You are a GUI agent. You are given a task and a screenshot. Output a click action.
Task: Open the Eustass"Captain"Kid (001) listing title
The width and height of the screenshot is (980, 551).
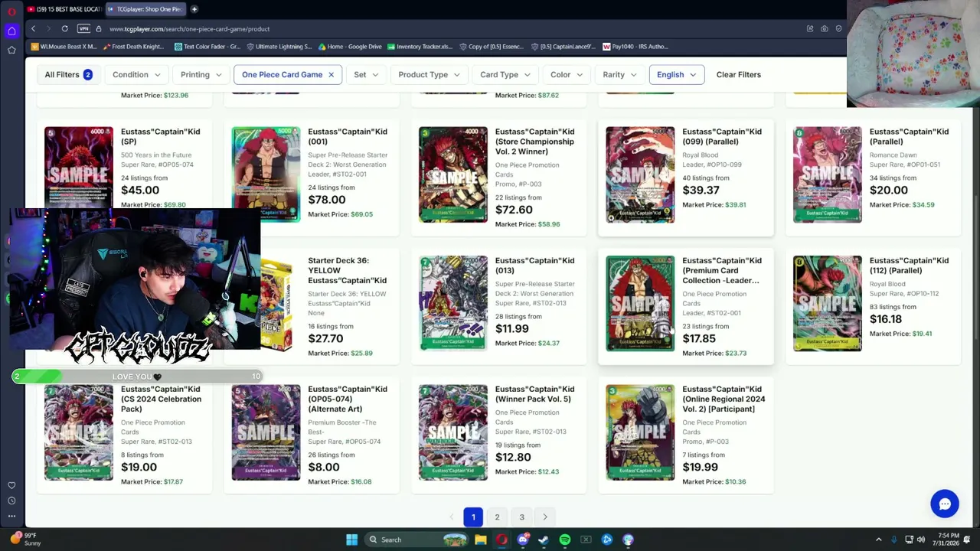coord(348,136)
